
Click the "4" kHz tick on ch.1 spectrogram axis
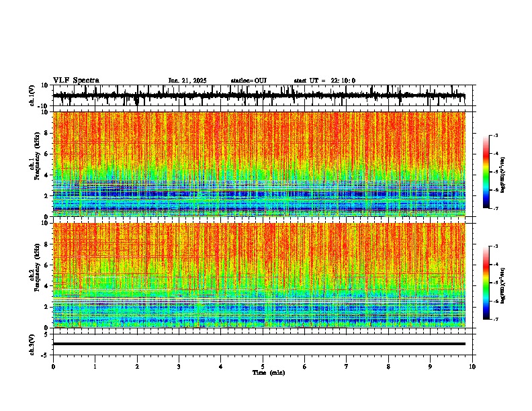[47, 175]
